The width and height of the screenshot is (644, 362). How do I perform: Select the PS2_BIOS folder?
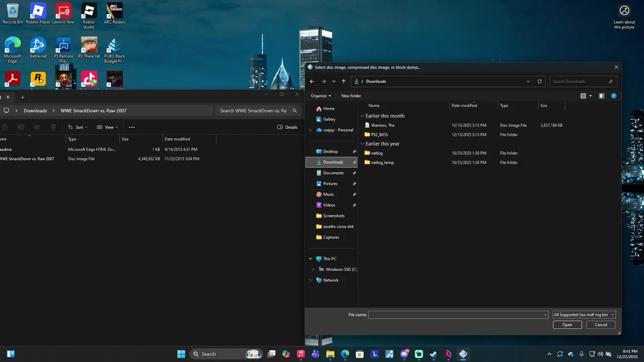pos(379,135)
